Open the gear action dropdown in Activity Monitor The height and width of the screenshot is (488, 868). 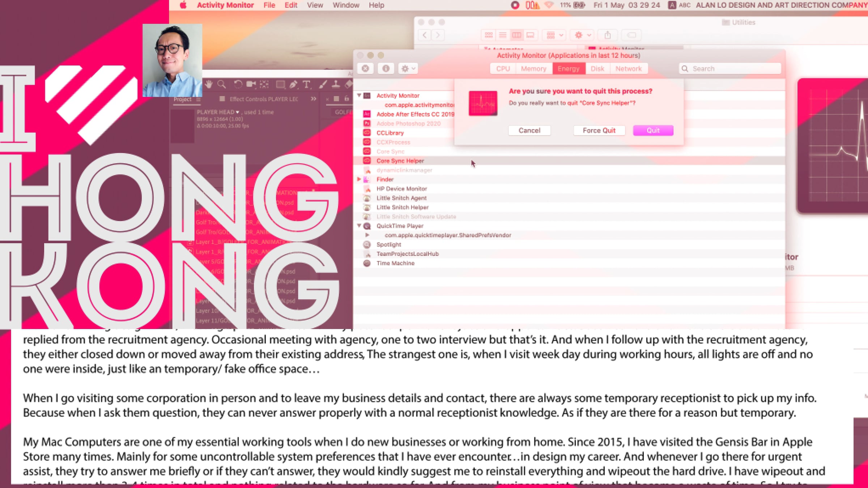tap(408, 68)
